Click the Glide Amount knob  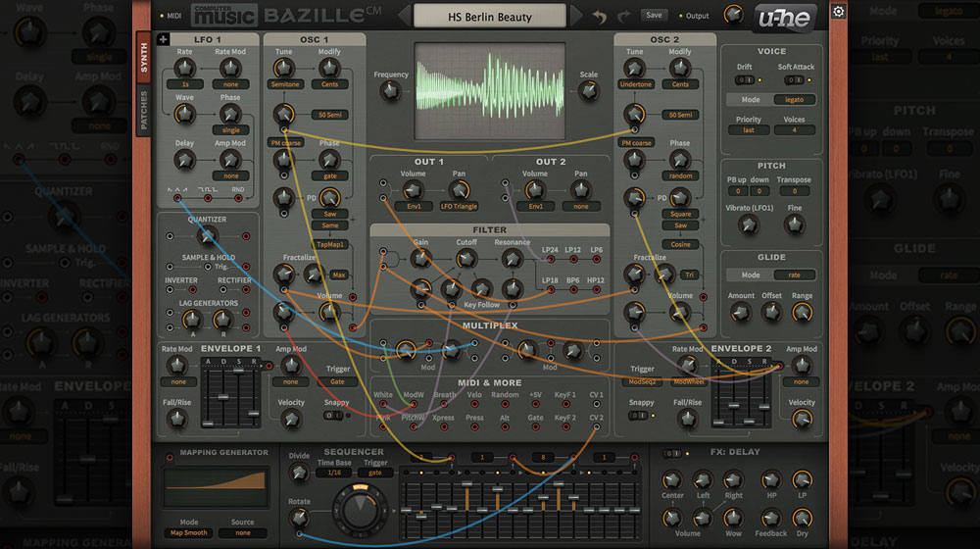pyautogui.click(x=741, y=312)
